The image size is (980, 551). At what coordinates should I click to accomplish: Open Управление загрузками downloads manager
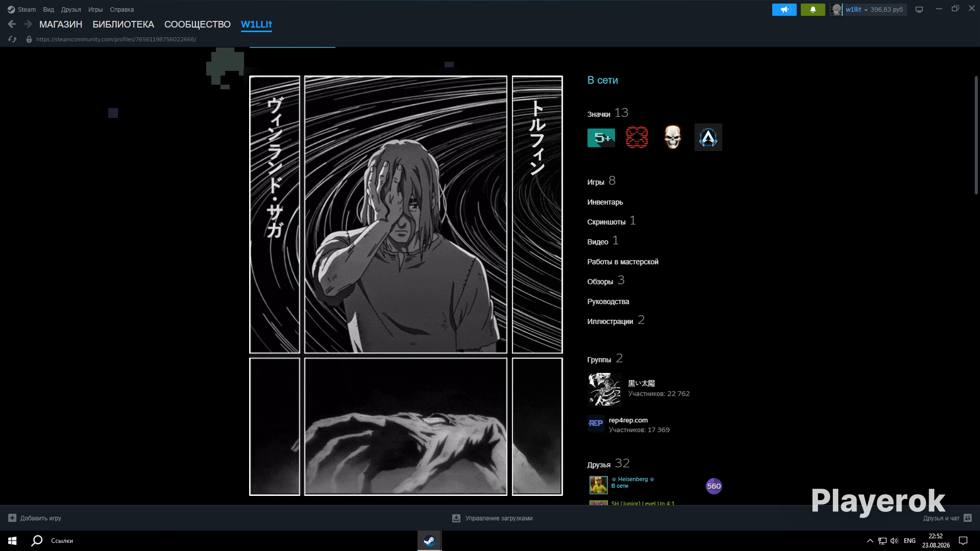tap(492, 518)
